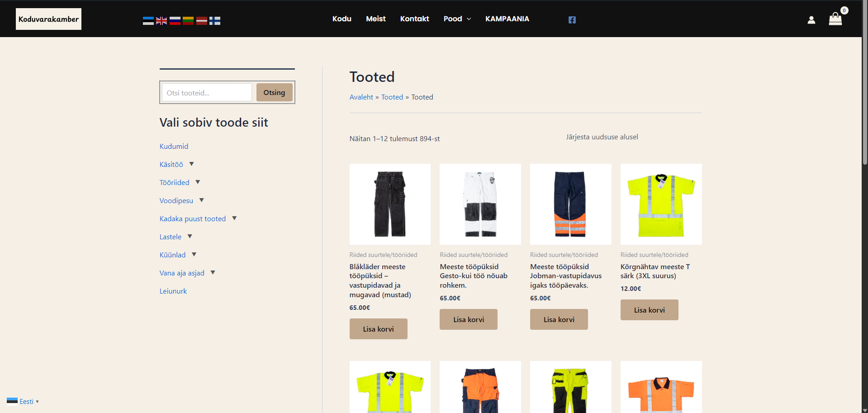The width and height of the screenshot is (868, 413).
Task: Open the Meist menu item
Action: 376,19
